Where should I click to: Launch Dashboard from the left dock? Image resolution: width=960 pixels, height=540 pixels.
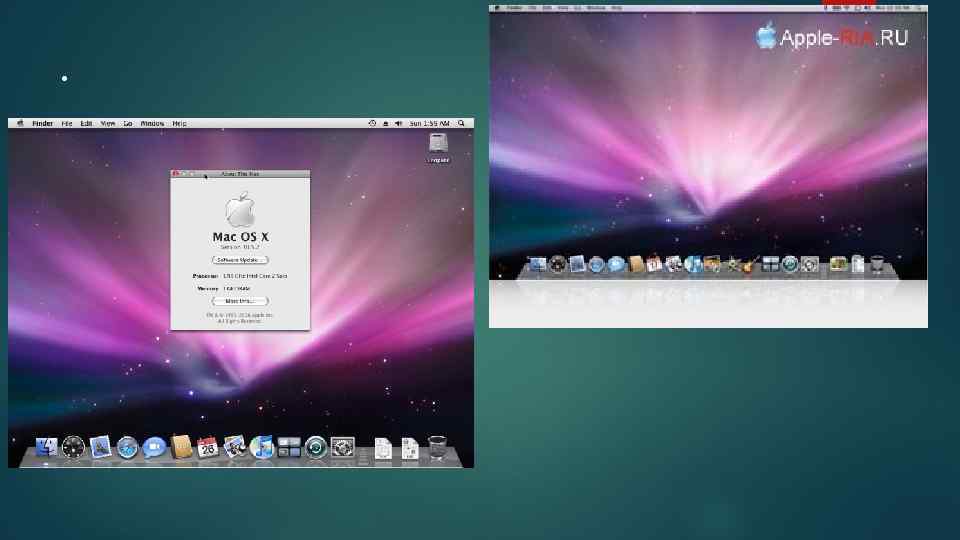pos(73,448)
